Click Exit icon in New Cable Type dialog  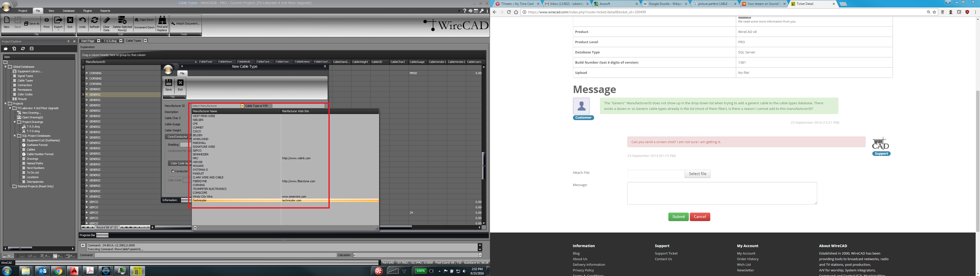pyautogui.click(x=180, y=85)
